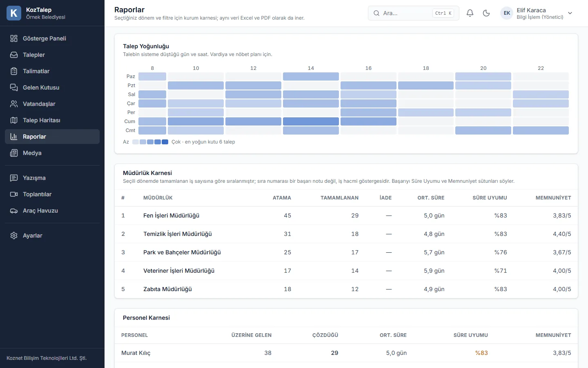The width and height of the screenshot is (588, 368).
Task: Click the orange %83 value for Murat Kılıç
Action: pyautogui.click(x=481, y=353)
